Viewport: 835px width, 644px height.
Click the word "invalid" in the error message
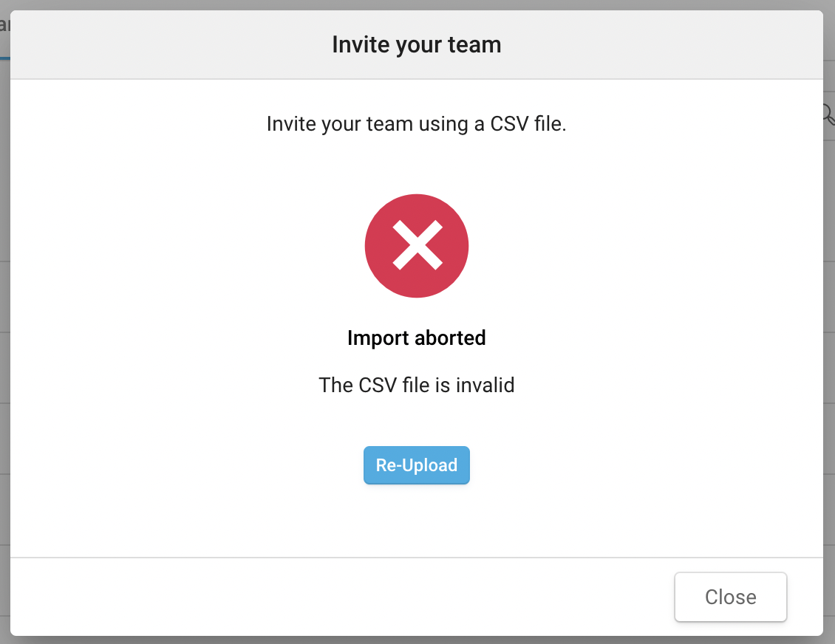[x=485, y=385]
